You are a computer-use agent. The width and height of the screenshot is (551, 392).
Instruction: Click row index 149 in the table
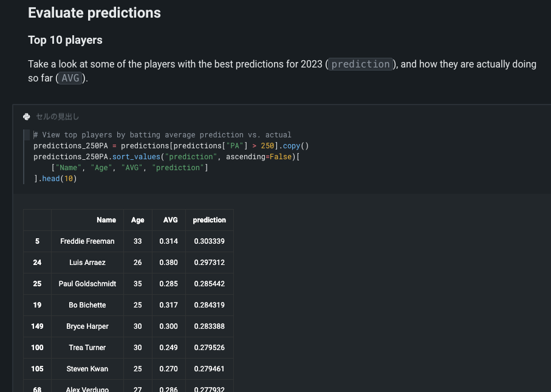(37, 326)
